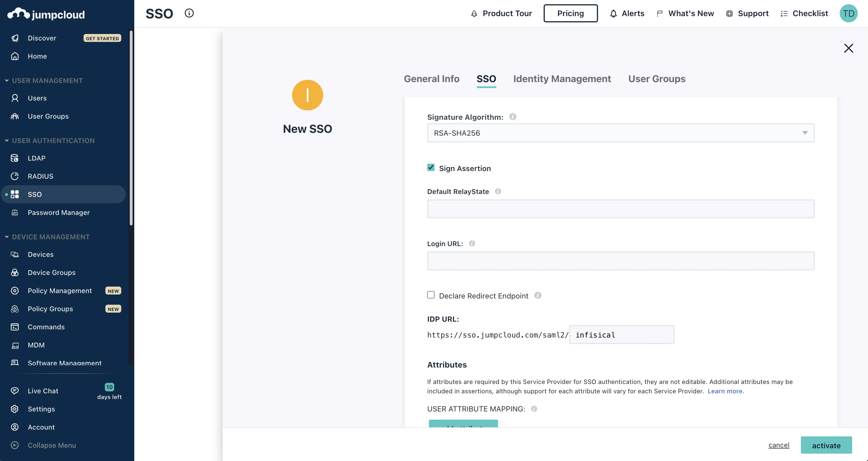This screenshot has width=868, height=461.
Task: Click the Default RelayState input field
Action: [x=621, y=209]
